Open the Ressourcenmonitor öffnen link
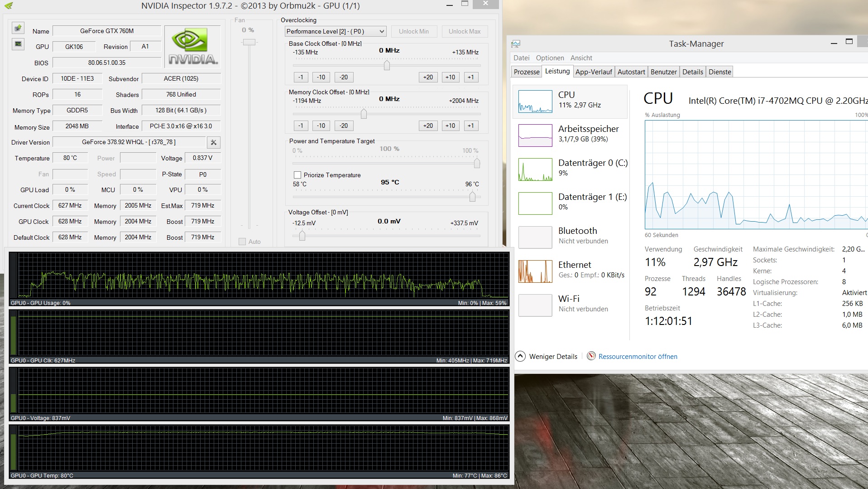This screenshot has height=489, width=868. pyautogui.click(x=638, y=357)
